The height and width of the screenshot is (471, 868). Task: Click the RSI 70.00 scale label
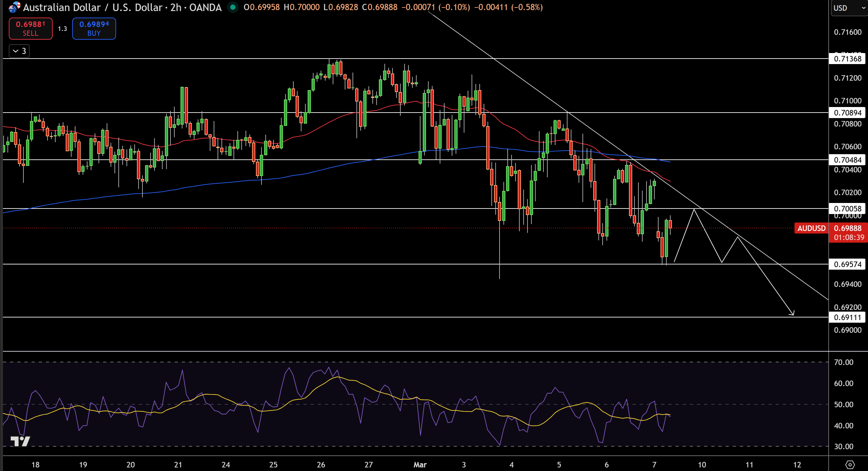(843, 362)
